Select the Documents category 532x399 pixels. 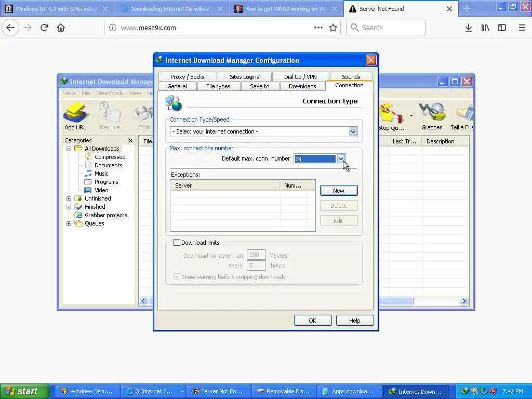[108, 165]
